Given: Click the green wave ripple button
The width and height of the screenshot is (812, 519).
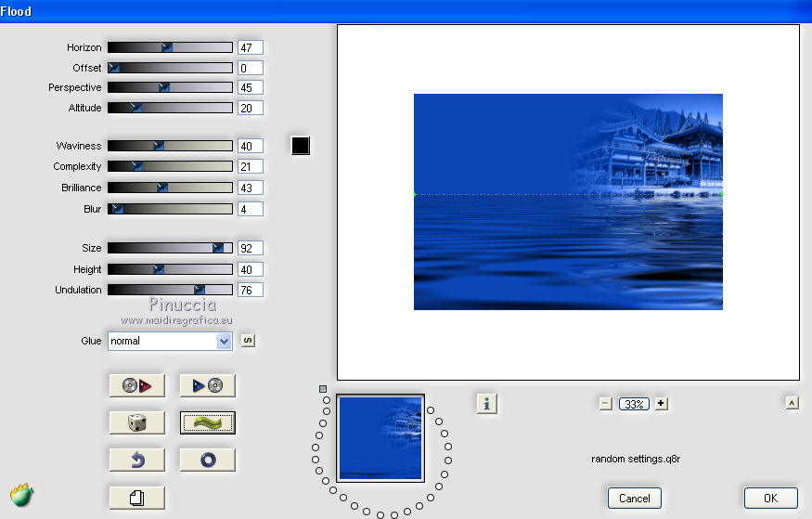Looking at the screenshot, I should (x=207, y=422).
